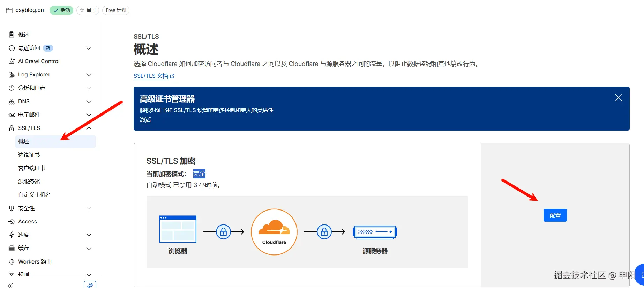Click the 自动模式 已禁用 3 小时前 text
The height and width of the screenshot is (288, 644).
[x=184, y=185]
